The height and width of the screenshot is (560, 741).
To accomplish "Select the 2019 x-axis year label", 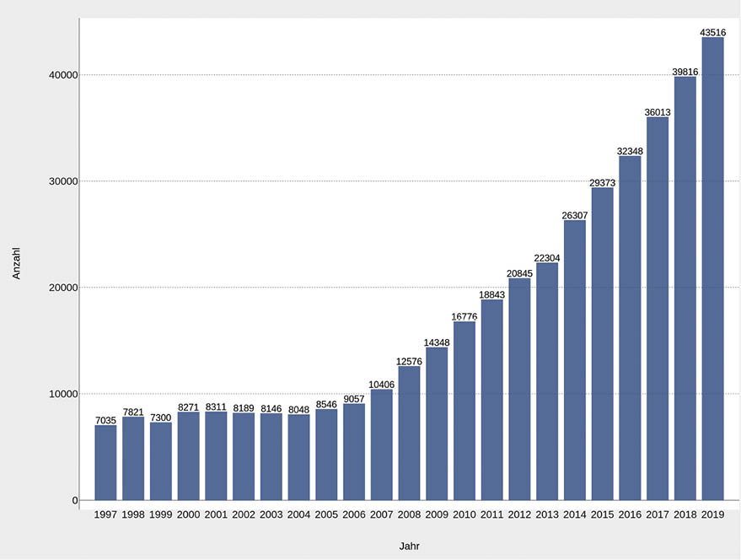I will (712, 514).
